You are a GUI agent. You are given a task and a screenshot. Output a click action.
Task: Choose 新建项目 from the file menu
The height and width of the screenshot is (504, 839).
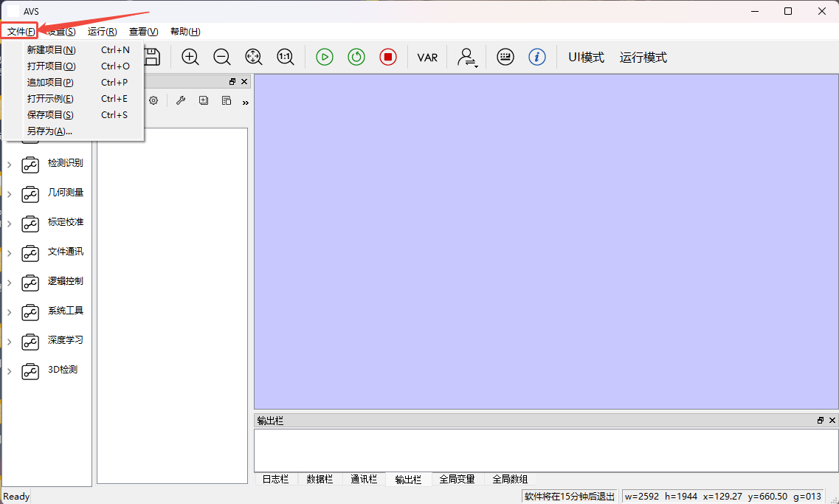[x=51, y=50]
